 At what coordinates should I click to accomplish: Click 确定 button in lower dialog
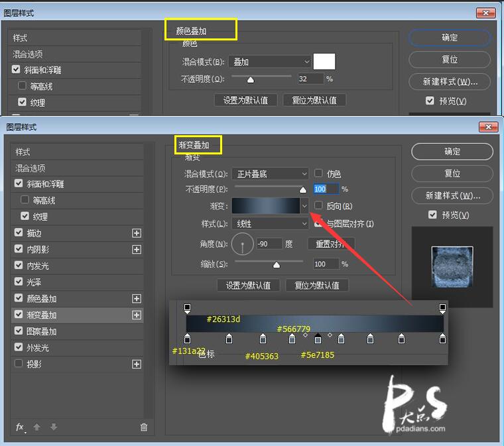452,152
